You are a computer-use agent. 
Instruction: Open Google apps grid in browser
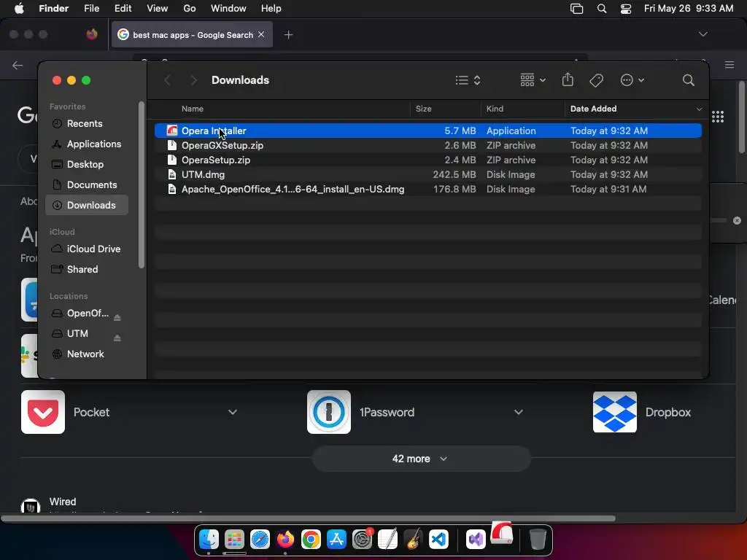[718, 117]
